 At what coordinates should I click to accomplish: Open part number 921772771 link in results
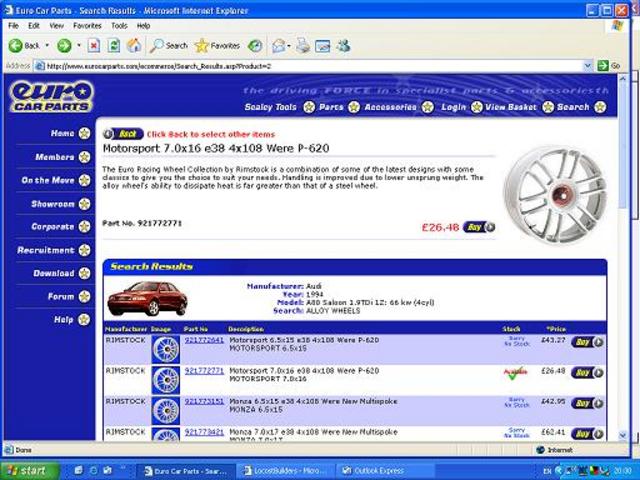pos(204,371)
